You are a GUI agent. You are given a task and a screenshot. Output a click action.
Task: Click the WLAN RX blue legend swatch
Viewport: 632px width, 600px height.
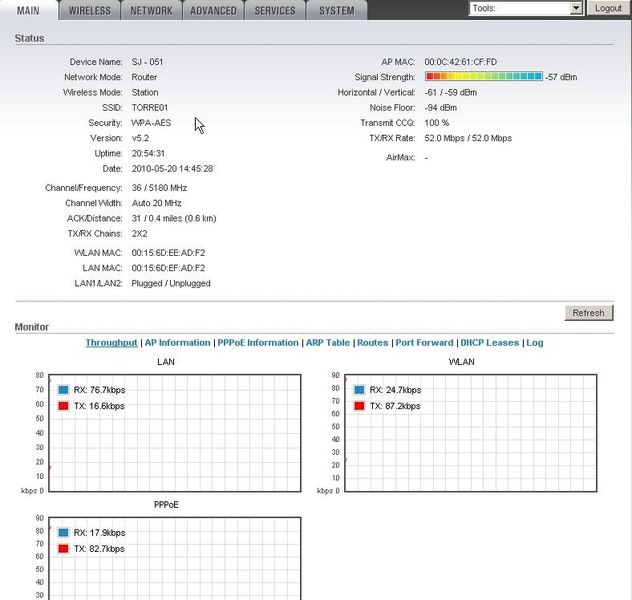click(x=359, y=390)
